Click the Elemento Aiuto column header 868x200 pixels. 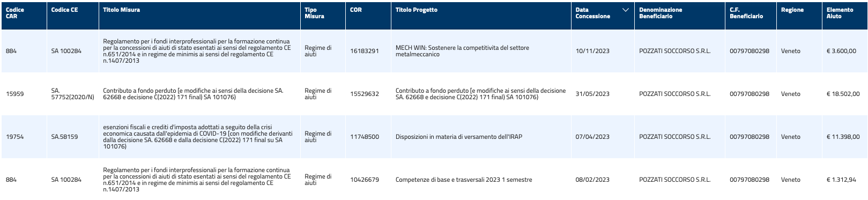click(840, 13)
